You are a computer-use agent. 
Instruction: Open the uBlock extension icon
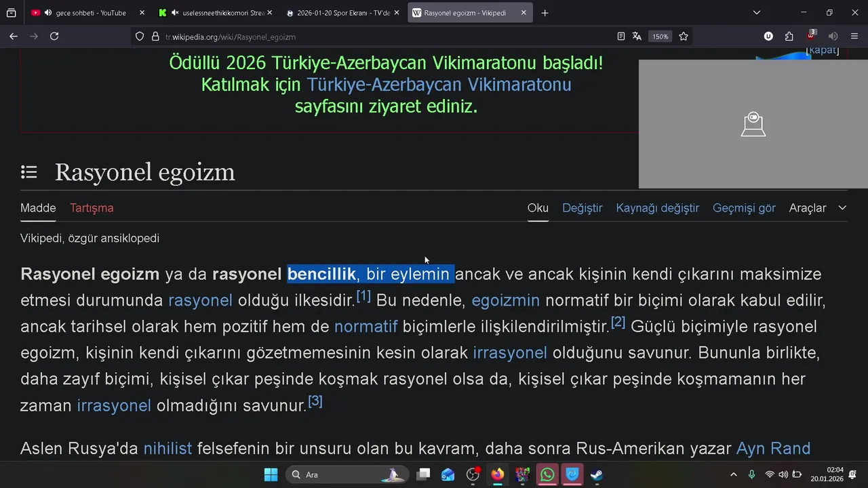pos(768,37)
